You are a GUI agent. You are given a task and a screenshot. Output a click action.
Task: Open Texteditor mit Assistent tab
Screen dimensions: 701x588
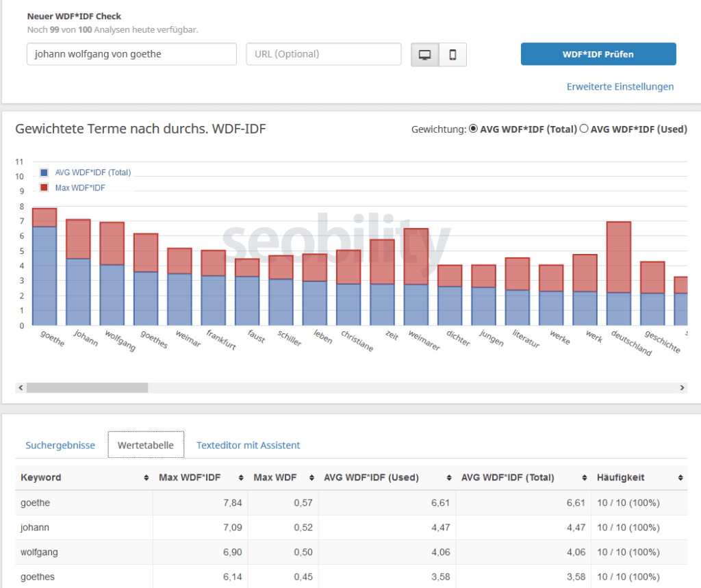point(248,446)
